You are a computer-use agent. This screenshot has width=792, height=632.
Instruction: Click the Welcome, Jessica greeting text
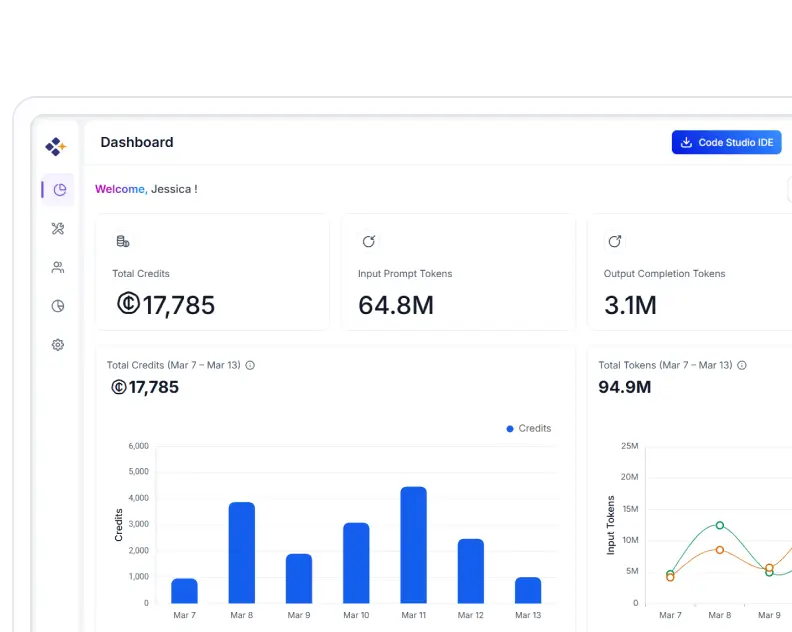coord(146,189)
